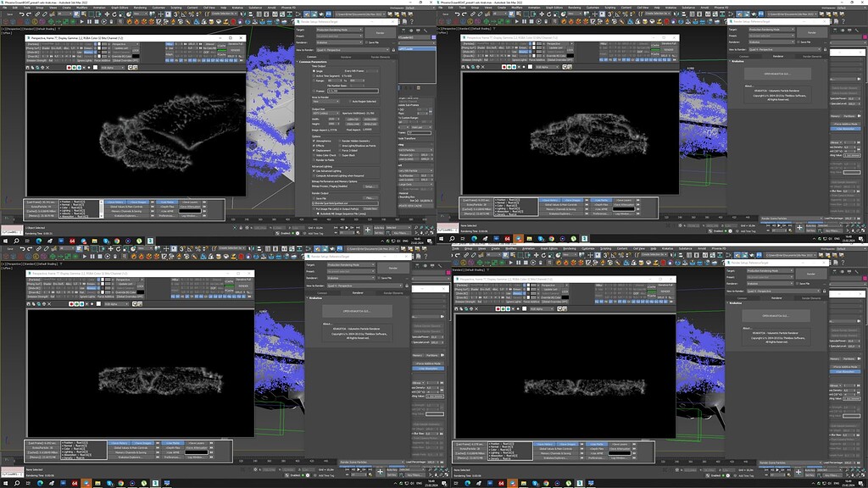This screenshot has width=868, height=488.
Task: Open the View to Render viewport dropdown
Action: pos(352,48)
